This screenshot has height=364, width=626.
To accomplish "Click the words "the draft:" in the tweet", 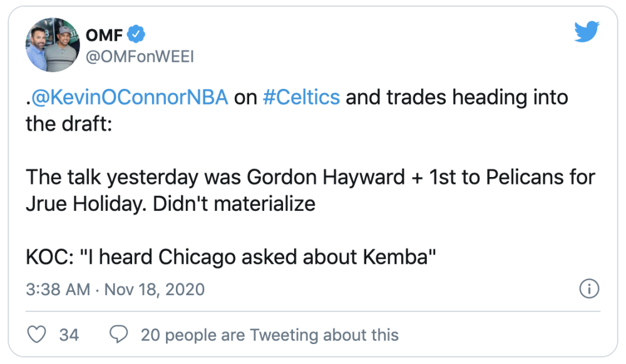I will click(68, 124).
